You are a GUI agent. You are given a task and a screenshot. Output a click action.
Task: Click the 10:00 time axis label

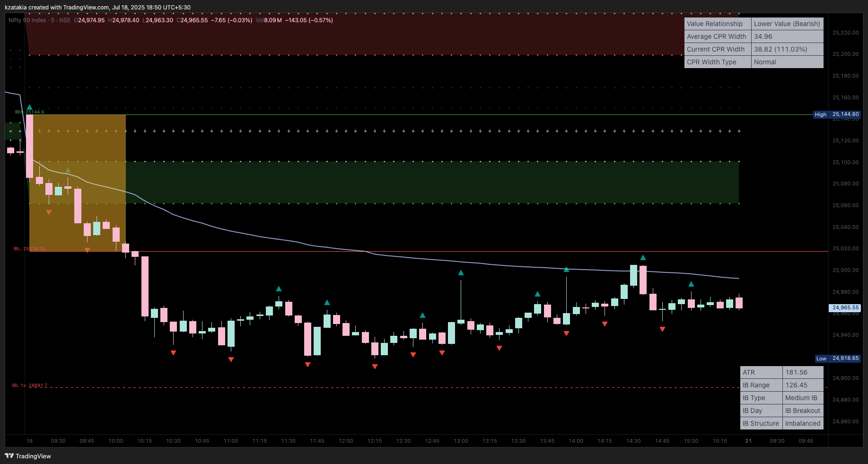tap(116, 441)
